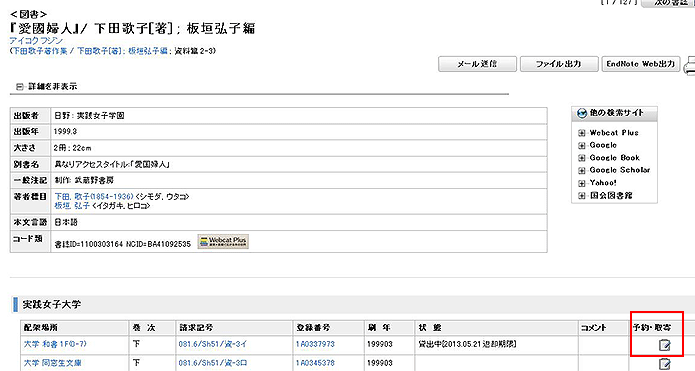
Task: Click the 登録番号 column header
Action: click(313, 328)
